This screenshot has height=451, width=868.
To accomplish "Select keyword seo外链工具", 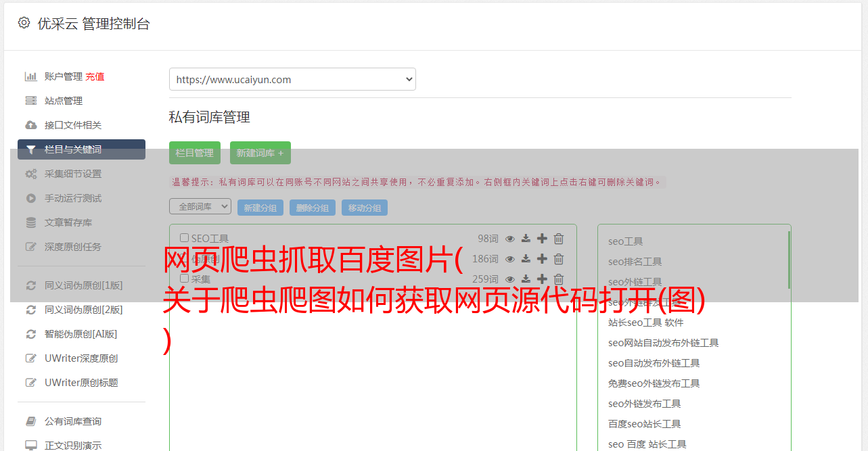I will pos(635,282).
